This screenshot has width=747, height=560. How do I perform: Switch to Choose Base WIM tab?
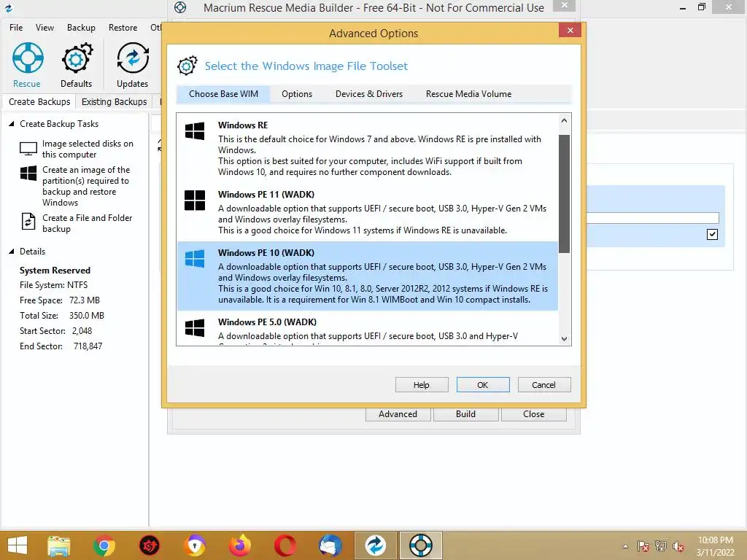click(x=223, y=94)
